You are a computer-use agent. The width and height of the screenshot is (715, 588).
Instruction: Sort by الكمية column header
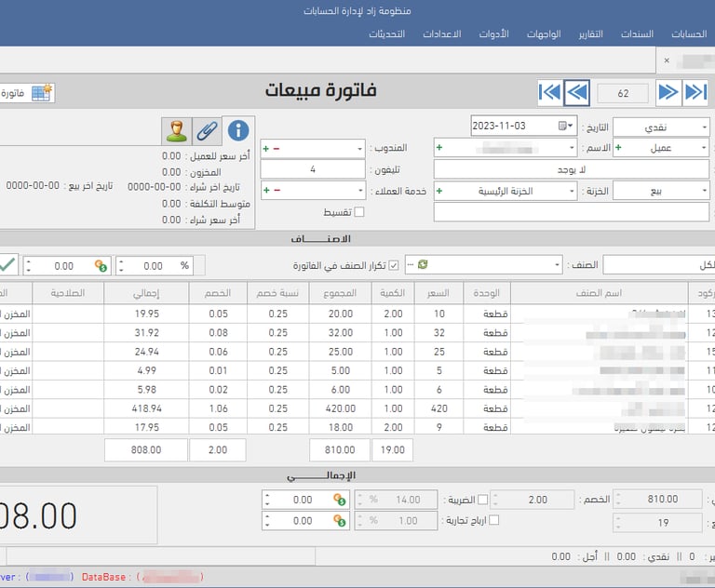[x=393, y=293]
